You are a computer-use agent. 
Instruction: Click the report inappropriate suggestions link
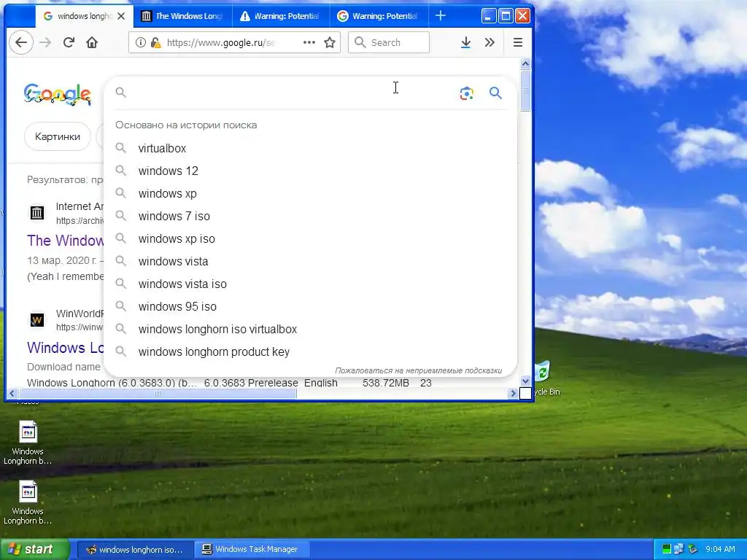[x=418, y=370]
